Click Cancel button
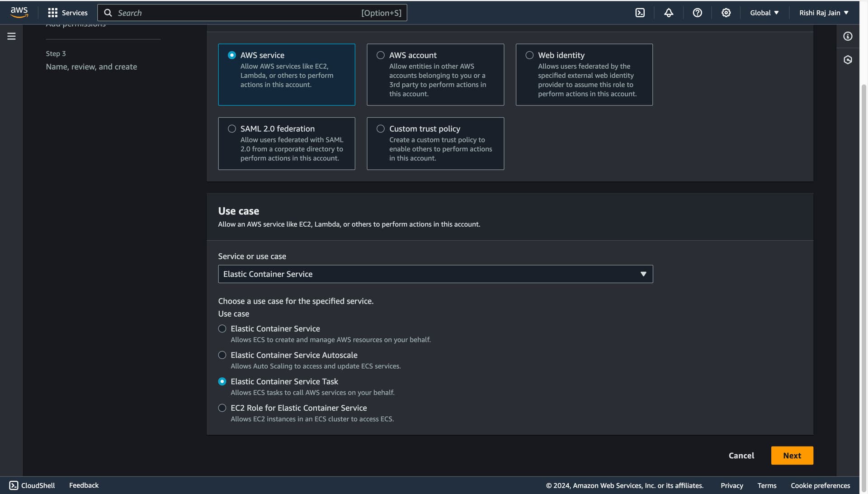Image resolution: width=868 pixels, height=494 pixels. pyautogui.click(x=741, y=456)
